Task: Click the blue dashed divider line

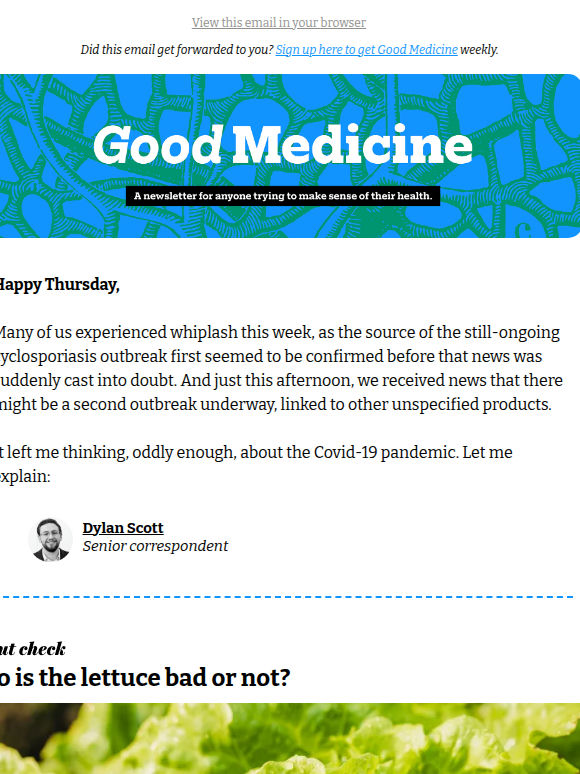Action: pos(288,597)
